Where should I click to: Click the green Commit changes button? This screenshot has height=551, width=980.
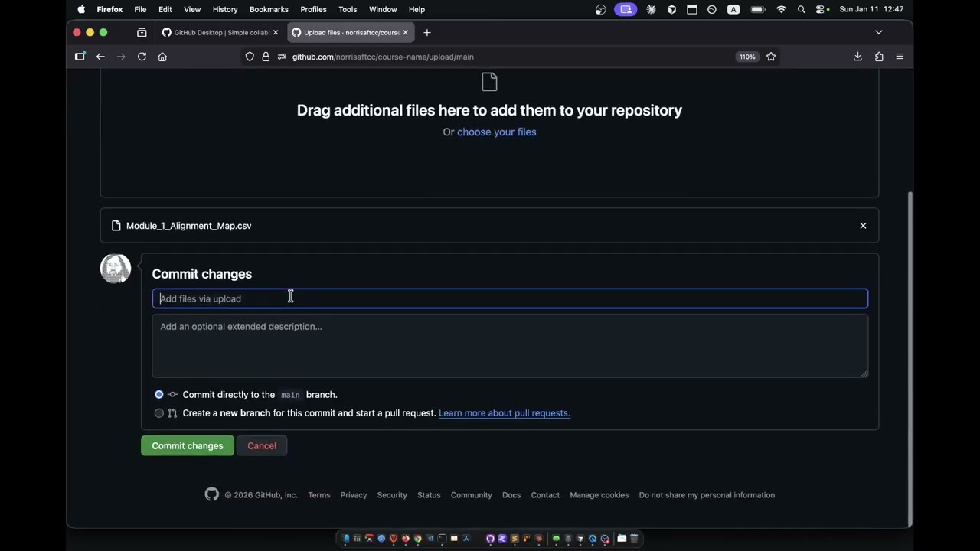[x=188, y=446]
